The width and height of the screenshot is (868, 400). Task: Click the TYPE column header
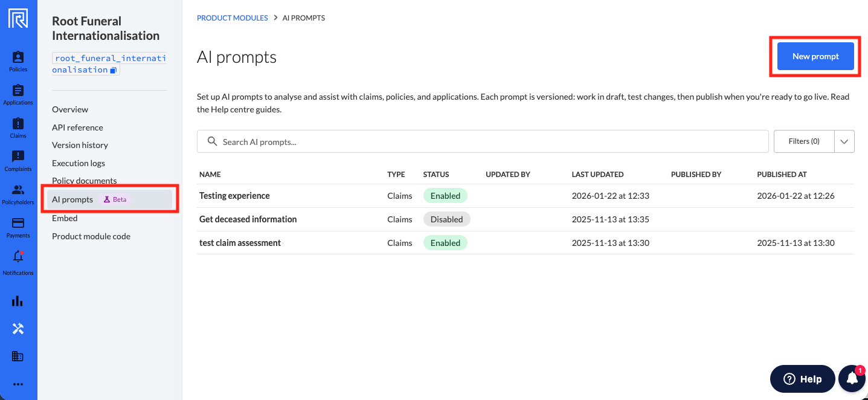pyautogui.click(x=396, y=174)
